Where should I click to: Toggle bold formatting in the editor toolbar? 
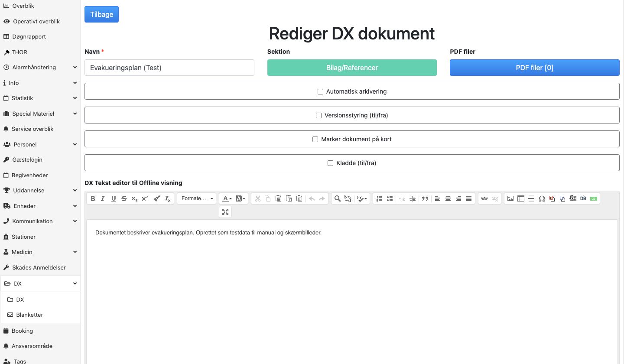coord(92,198)
